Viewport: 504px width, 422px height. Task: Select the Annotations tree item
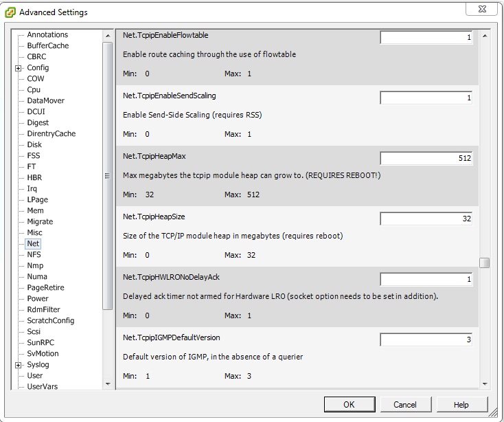[47, 34]
